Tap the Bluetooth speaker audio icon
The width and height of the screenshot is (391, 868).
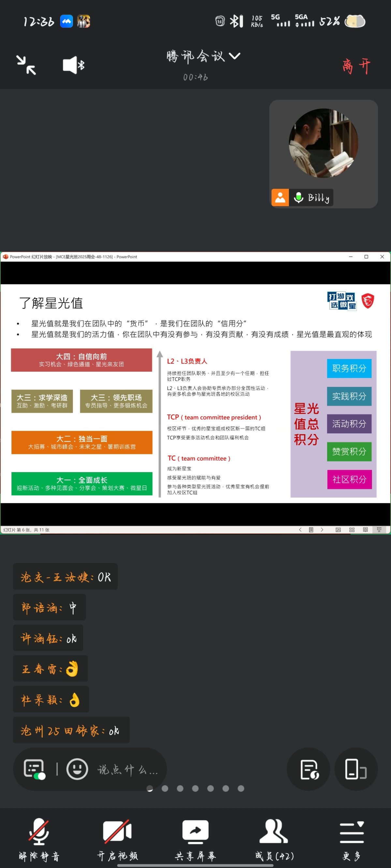point(73,65)
